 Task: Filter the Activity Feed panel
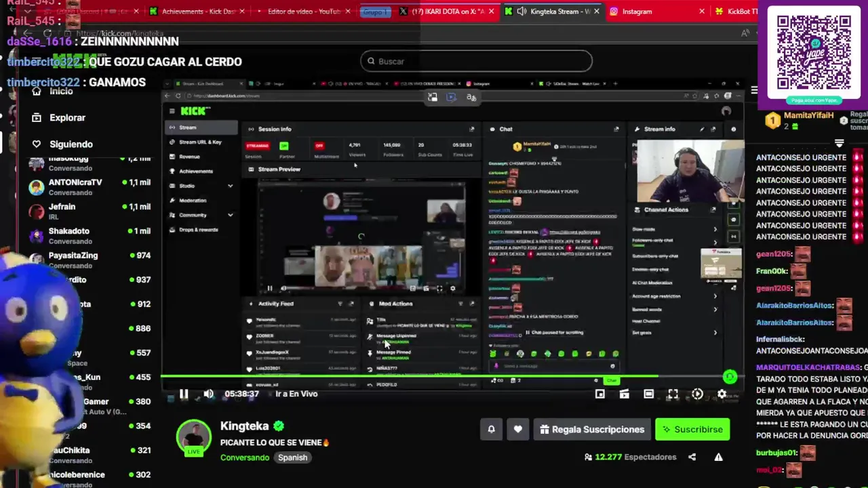[340, 304]
